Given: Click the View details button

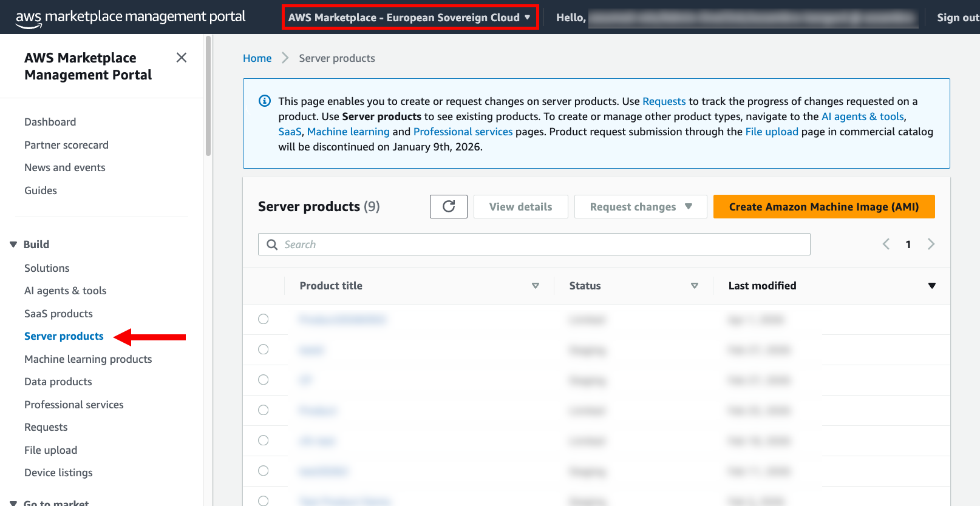Looking at the screenshot, I should (x=520, y=206).
